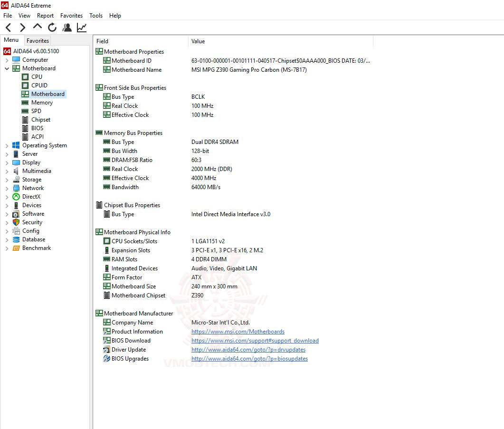Select the Motherboard Name value row

249,70
